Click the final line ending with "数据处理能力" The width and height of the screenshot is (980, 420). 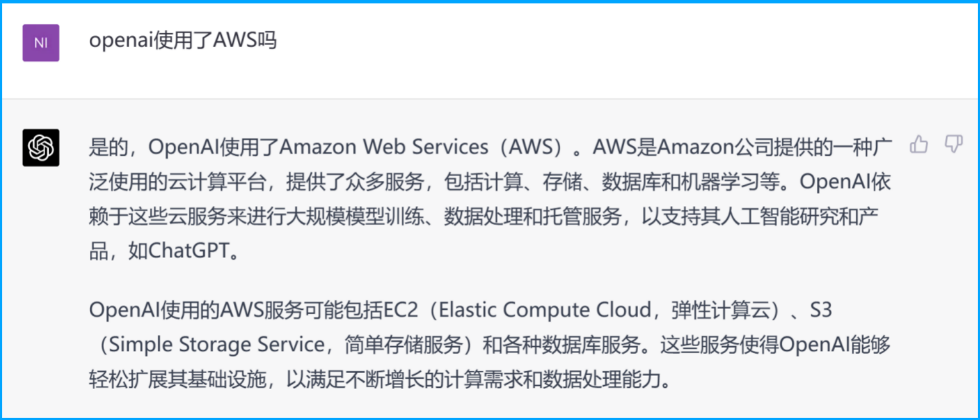tap(380, 379)
